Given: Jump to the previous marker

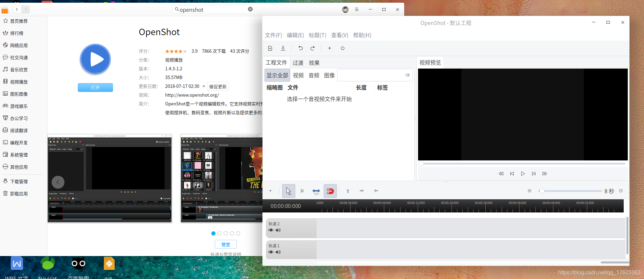Looking at the screenshot, I should (x=362, y=191).
